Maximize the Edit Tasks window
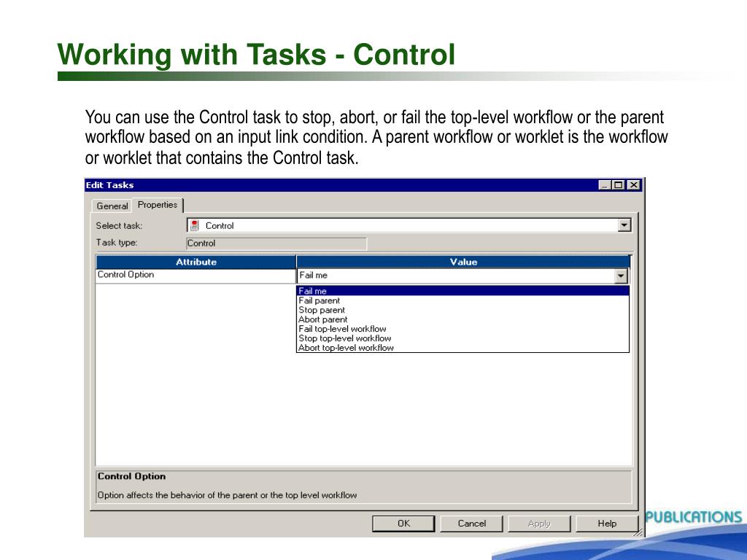Image resolution: width=747 pixels, height=560 pixels. pyautogui.click(x=619, y=184)
